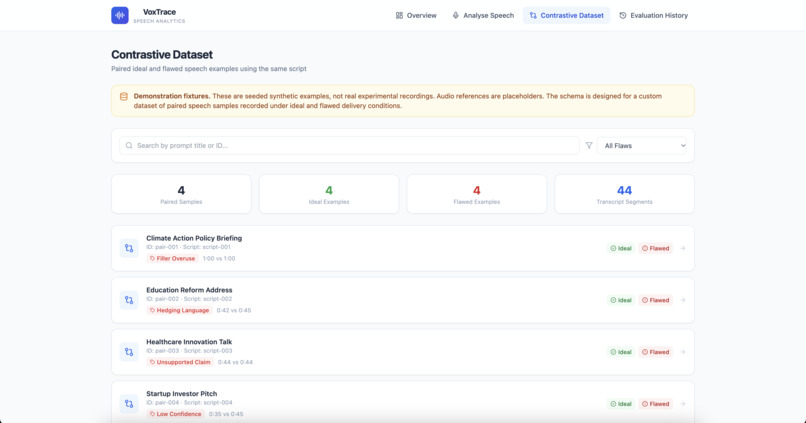The image size is (806, 423).
Task: Click the Ideal badge on Startup Investor row
Action: [621, 404]
